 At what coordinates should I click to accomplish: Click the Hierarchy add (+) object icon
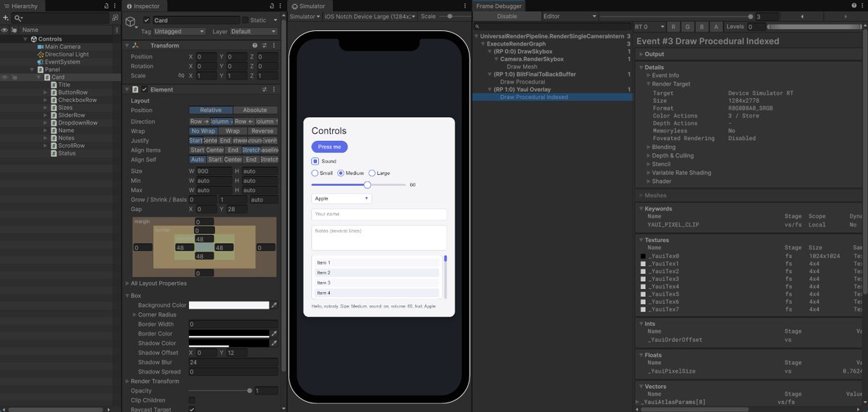5,17
